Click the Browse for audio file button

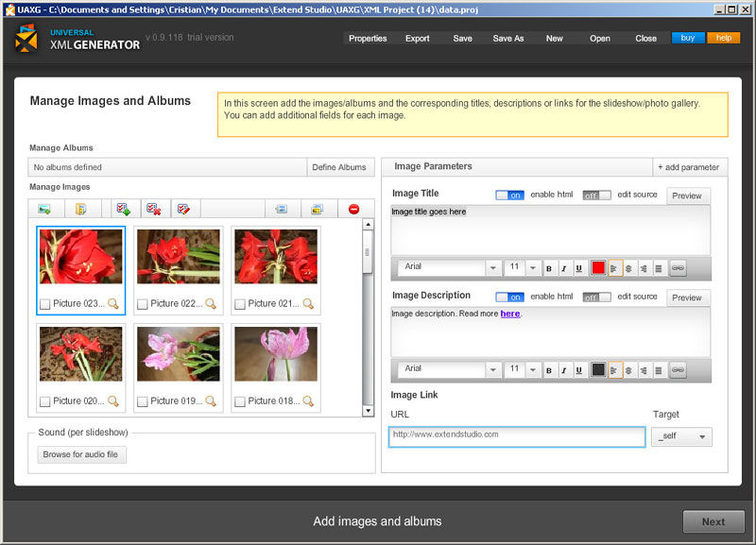tap(82, 454)
